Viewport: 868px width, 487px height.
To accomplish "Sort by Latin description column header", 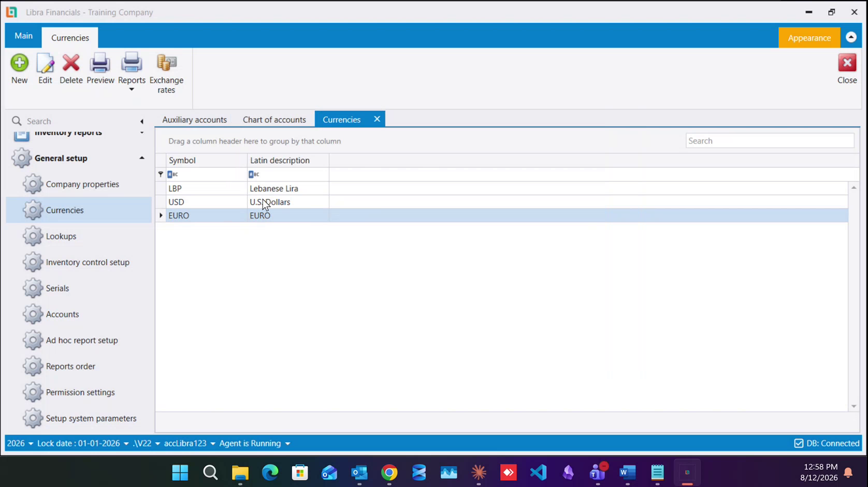I will pyautogui.click(x=288, y=161).
